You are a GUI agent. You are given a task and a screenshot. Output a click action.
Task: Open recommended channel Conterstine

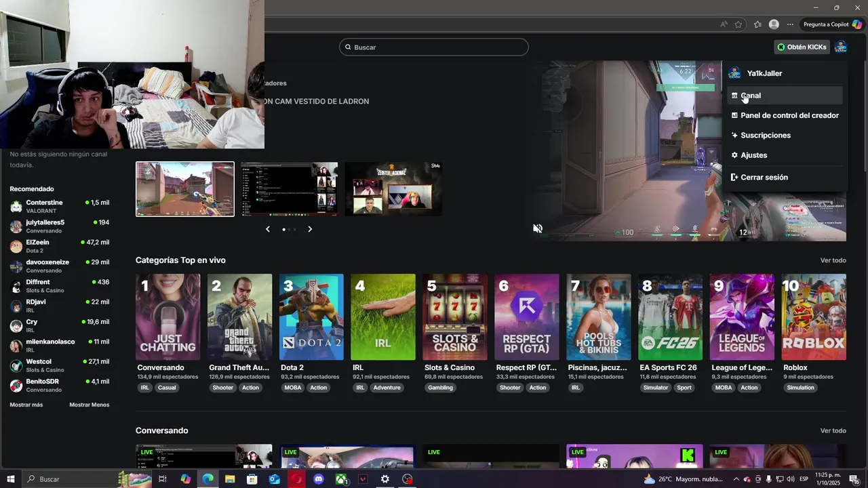pos(60,207)
